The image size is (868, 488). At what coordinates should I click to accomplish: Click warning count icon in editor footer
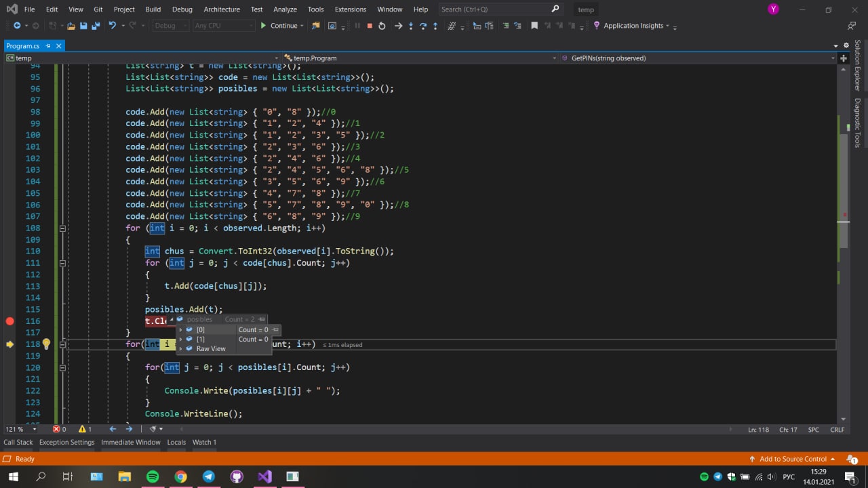[x=82, y=429]
